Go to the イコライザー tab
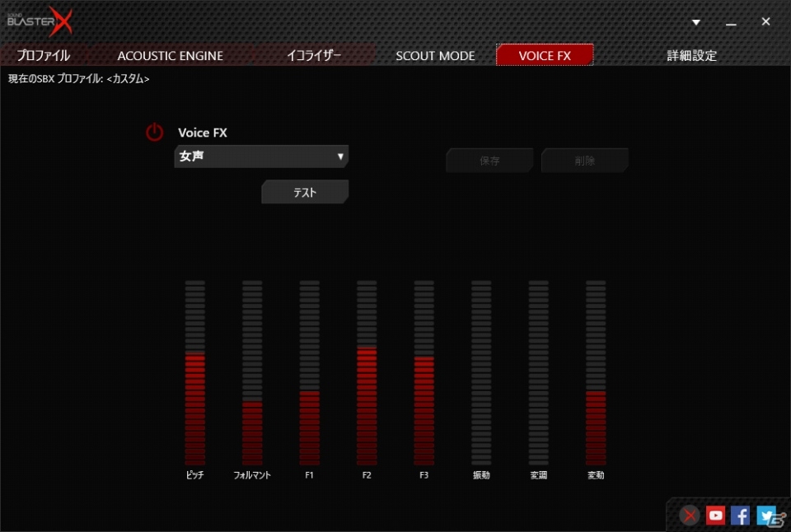The image size is (791, 532). (314, 55)
